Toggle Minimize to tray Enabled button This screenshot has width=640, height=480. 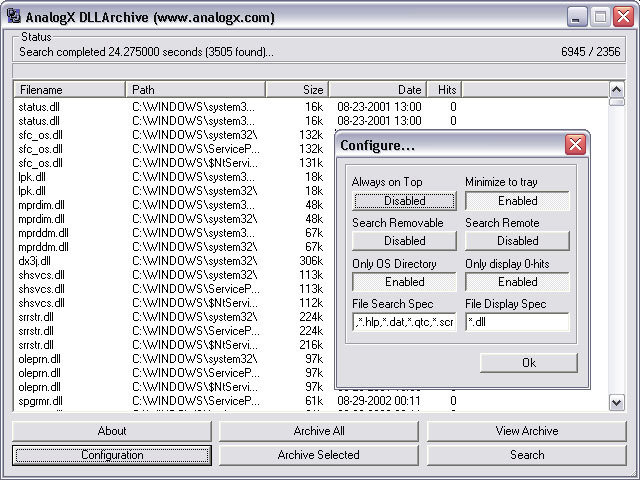(x=517, y=201)
